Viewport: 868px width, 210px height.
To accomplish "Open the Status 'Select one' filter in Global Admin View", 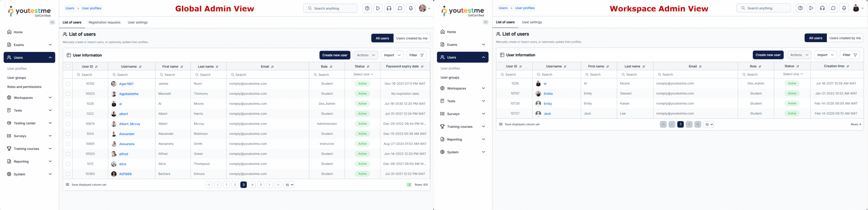I will (x=363, y=74).
